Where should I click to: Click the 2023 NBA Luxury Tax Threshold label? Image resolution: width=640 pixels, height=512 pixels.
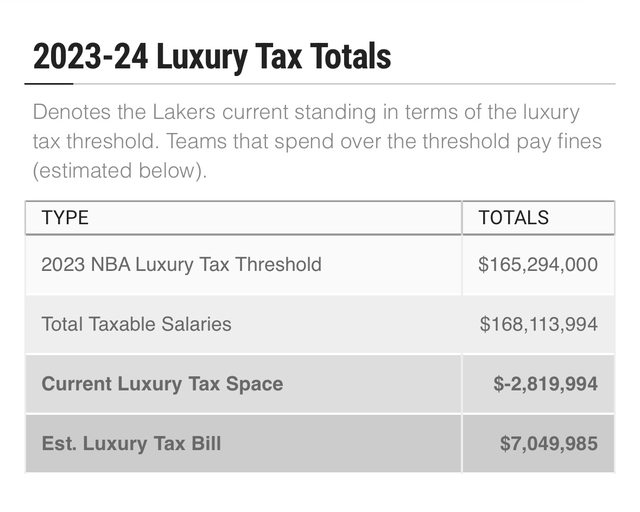click(181, 265)
